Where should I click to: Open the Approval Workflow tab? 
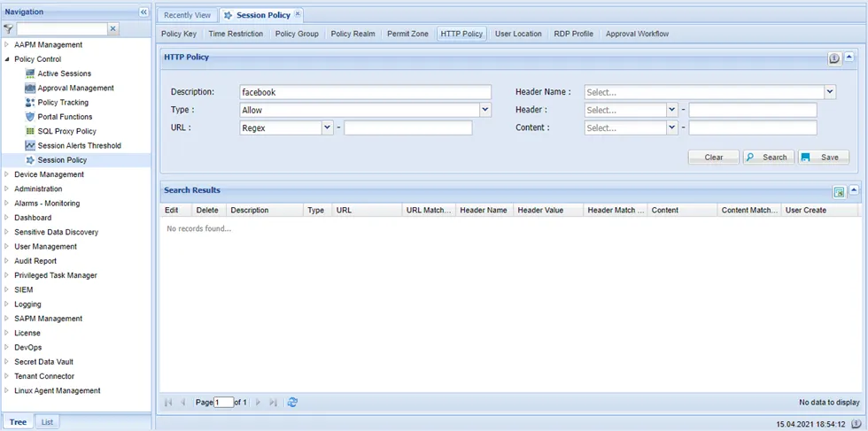click(x=637, y=34)
